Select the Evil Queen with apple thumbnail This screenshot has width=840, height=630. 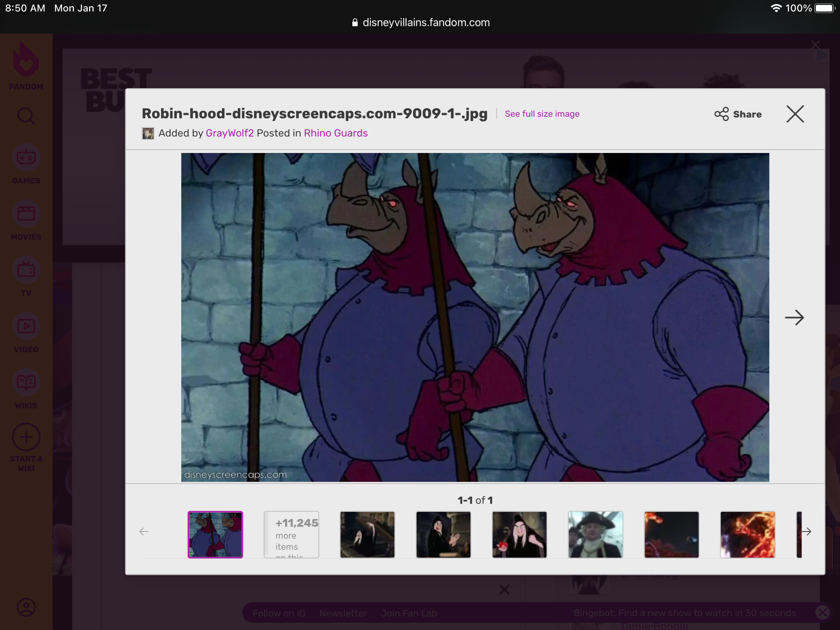point(519,534)
